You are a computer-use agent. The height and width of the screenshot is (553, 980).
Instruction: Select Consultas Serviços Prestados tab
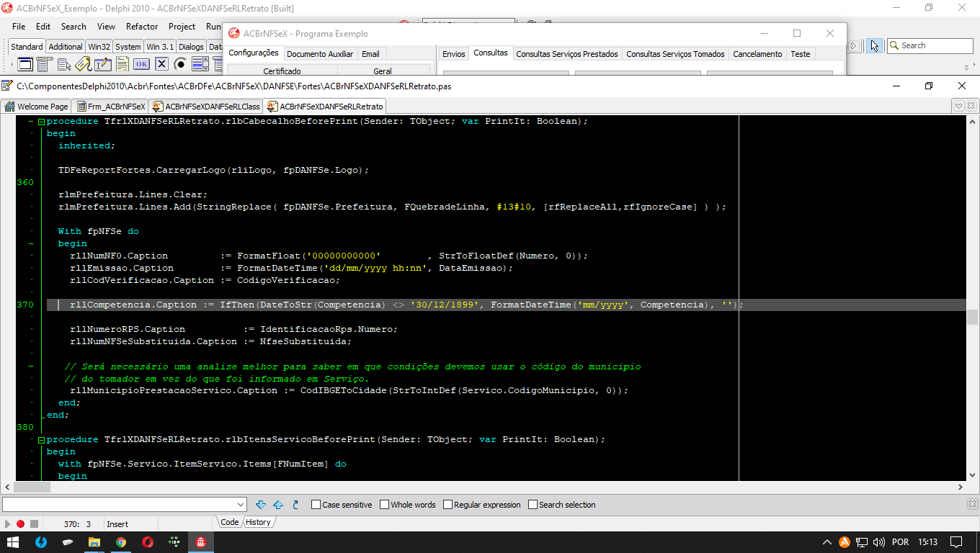[567, 54]
